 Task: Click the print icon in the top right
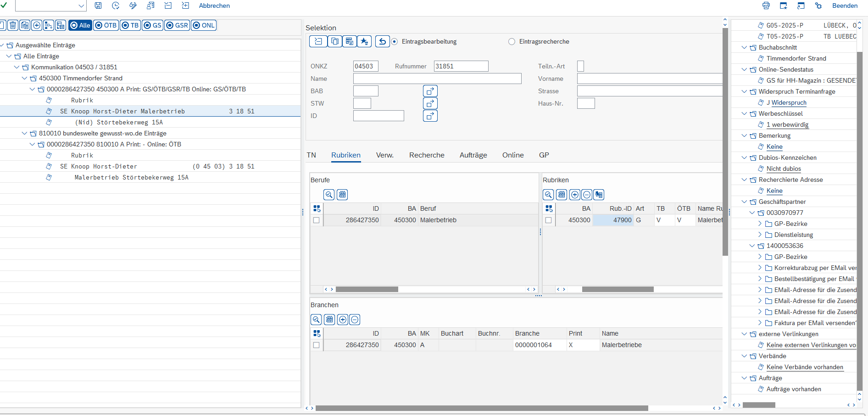coord(766,6)
